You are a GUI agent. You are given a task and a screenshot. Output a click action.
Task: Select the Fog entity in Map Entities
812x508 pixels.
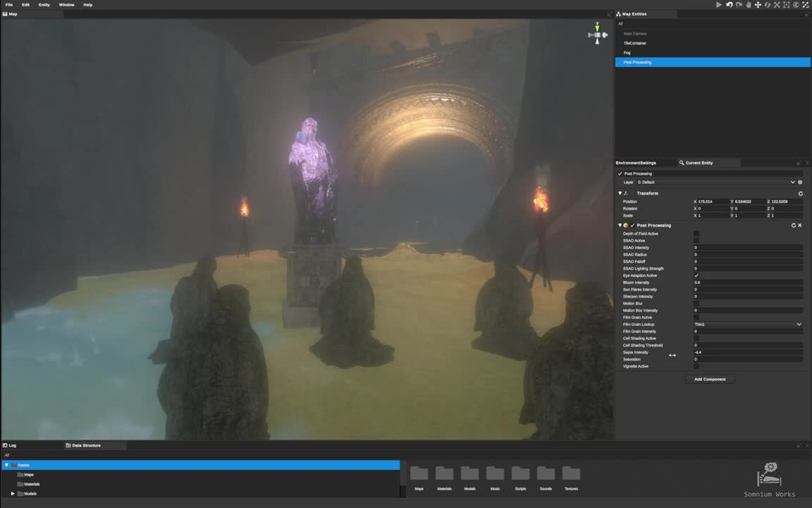(627, 52)
